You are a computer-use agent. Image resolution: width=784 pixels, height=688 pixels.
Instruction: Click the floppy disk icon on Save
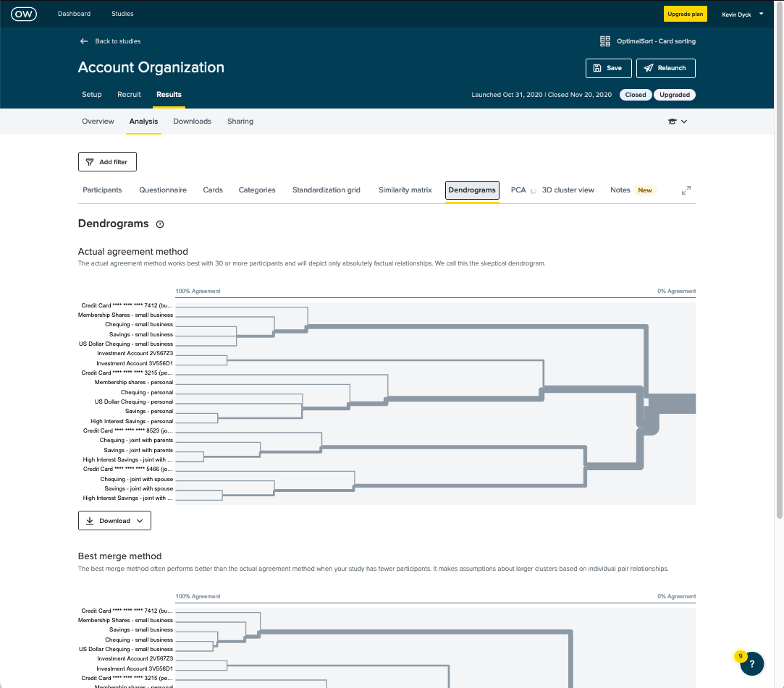click(x=597, y=68)
